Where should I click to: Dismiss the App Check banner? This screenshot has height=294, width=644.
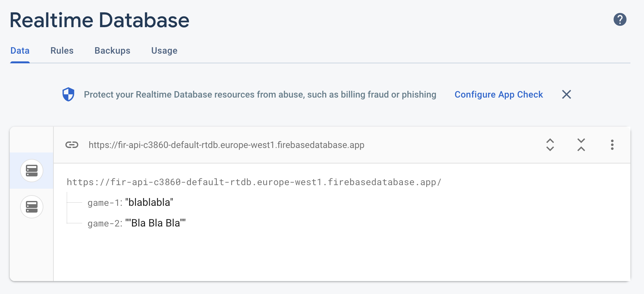(x=566, y=94)
